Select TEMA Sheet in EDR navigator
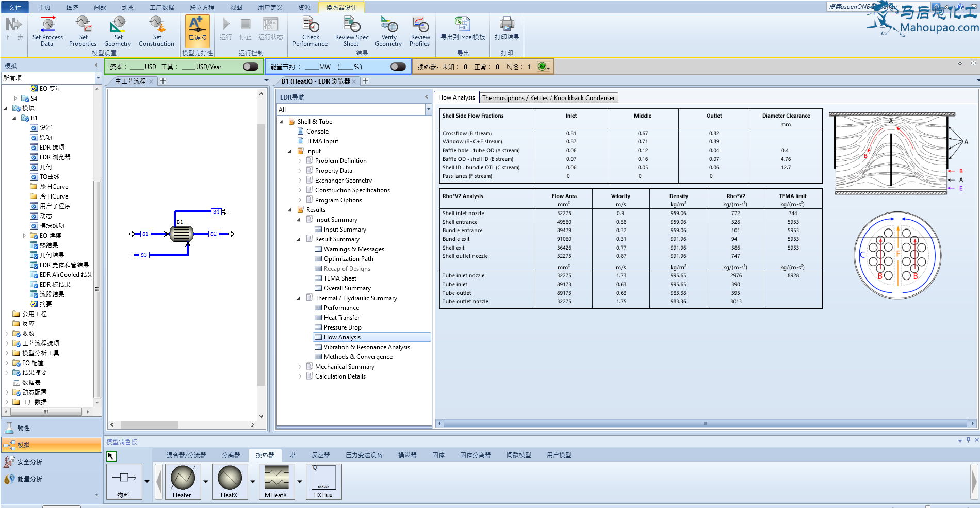The width and height of the screenshot is (980, 508). click(x=340, y=278)
